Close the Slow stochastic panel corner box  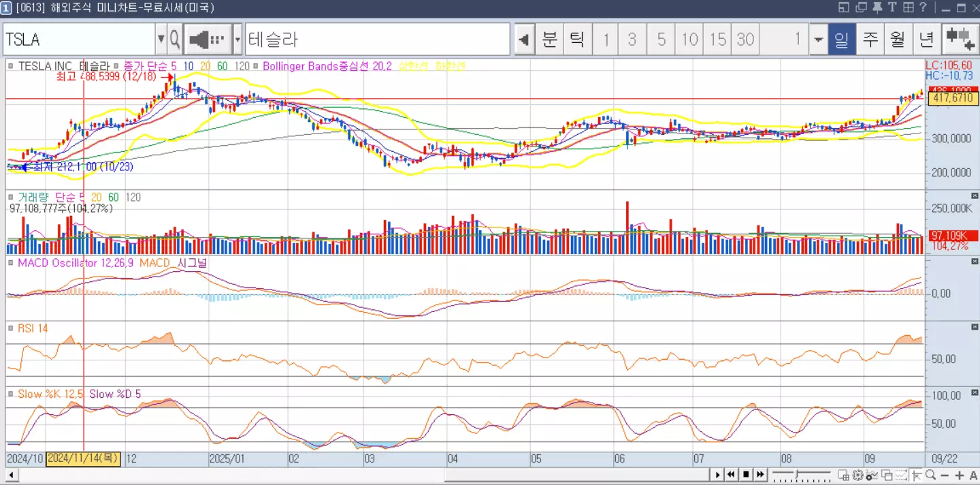click(x=975, y=392)
